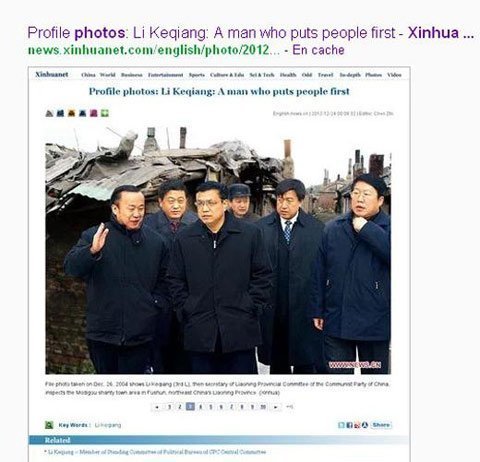This screenshot has height=462, width=480.
Task: Click the main photo of the inspection
Action: pos(218,250)
